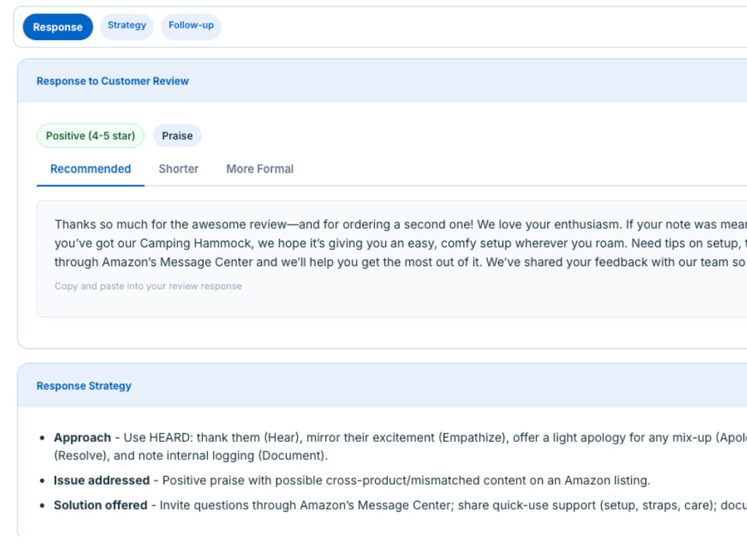The height and width of the screenshot is (560, 747).
Task: Select the Response pill tab
Action: pyautogui.click(x=58, y=27)
